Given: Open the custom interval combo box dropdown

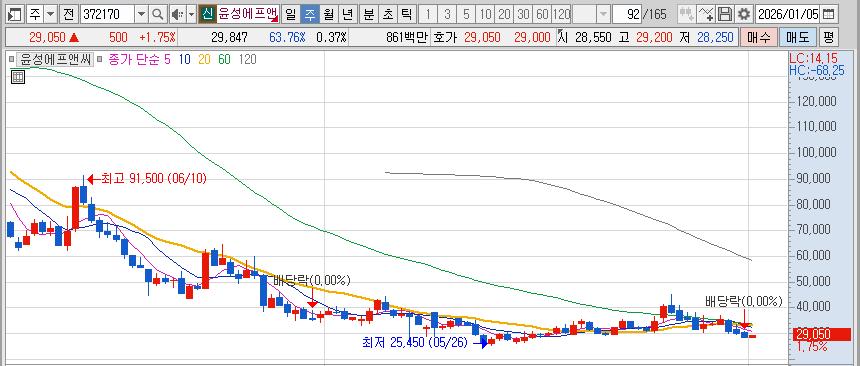Looking at the screenshot, I should click(603, 14).
